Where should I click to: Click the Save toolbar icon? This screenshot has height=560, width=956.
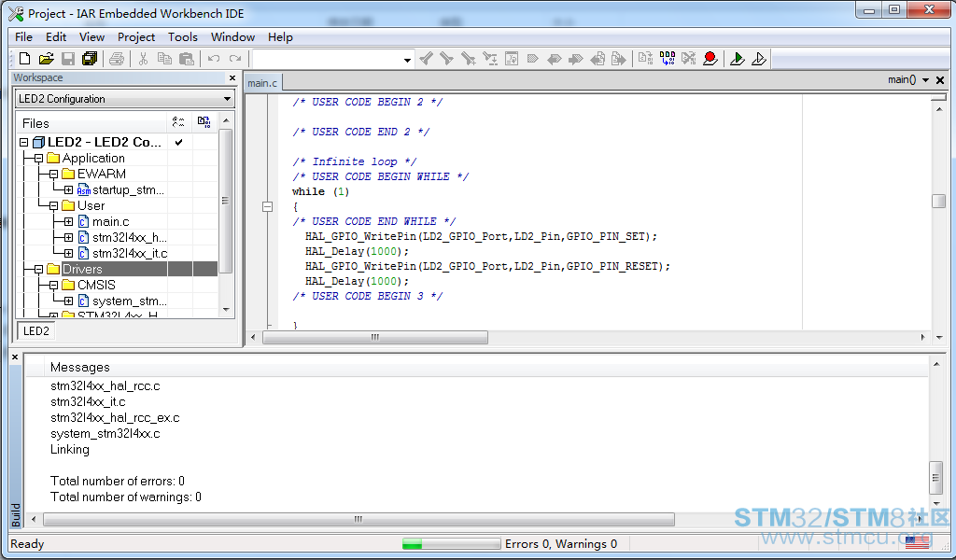(x=68, y=59)
